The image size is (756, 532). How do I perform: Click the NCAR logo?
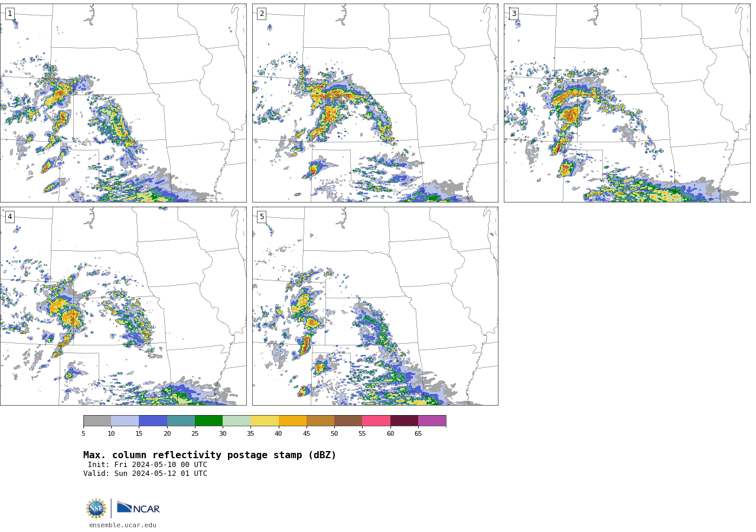138,508
